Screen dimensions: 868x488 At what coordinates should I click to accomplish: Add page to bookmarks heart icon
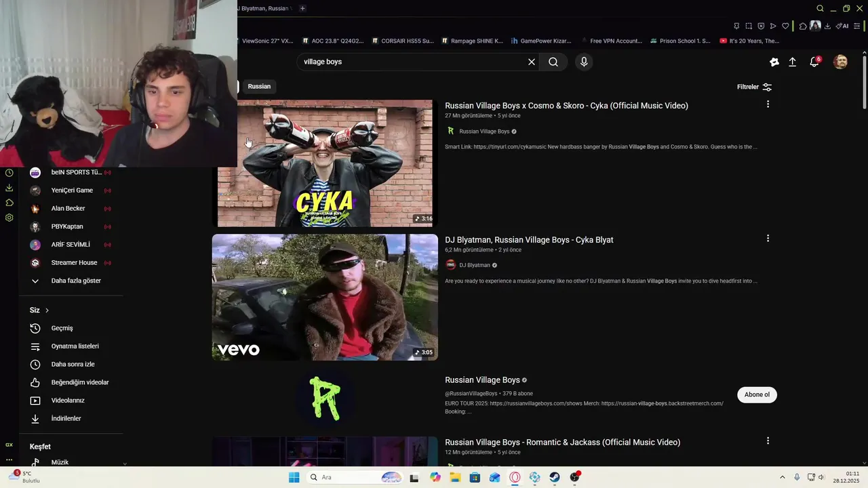785,26
